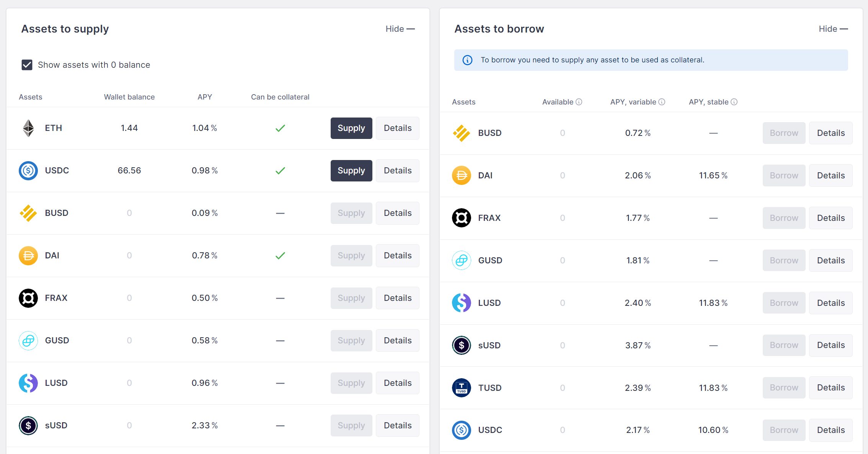
Task: Supply USDC with the Supply button
Action: [x=351, y=171]
